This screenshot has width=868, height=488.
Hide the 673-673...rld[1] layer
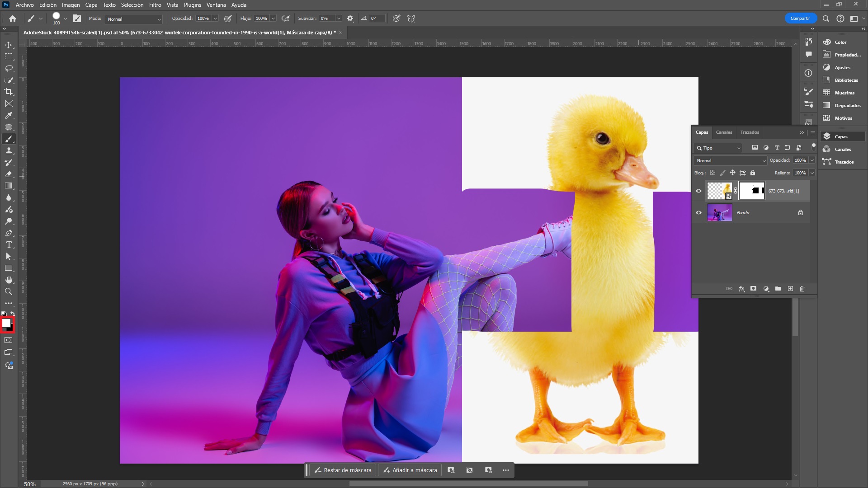[698, 191]
